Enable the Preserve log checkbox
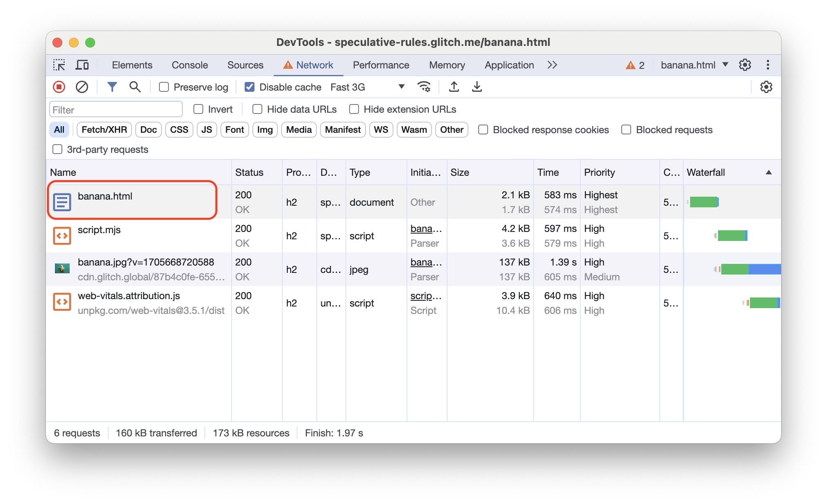This screenshot has width=827, height=504. (x=164, y=87)
